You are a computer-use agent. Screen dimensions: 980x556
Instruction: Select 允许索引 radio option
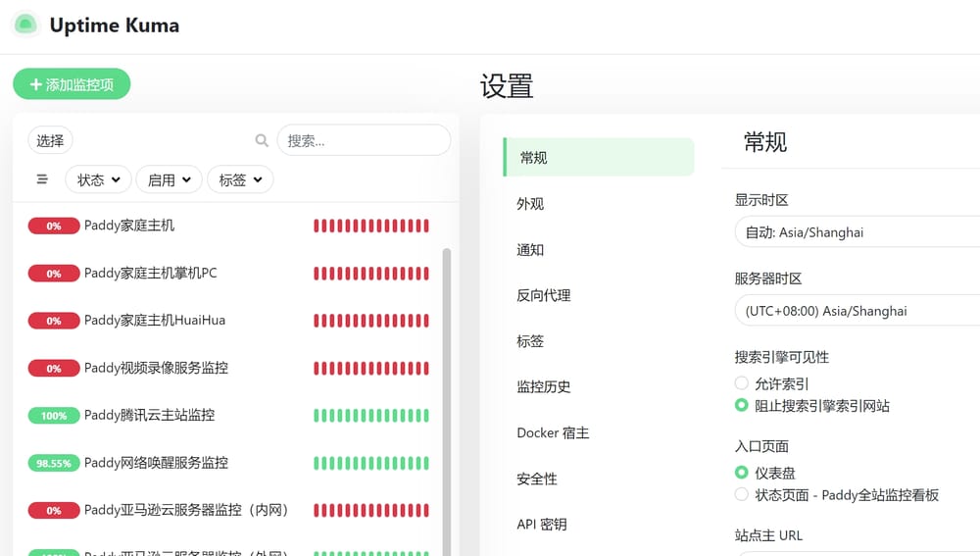(742, 383)
